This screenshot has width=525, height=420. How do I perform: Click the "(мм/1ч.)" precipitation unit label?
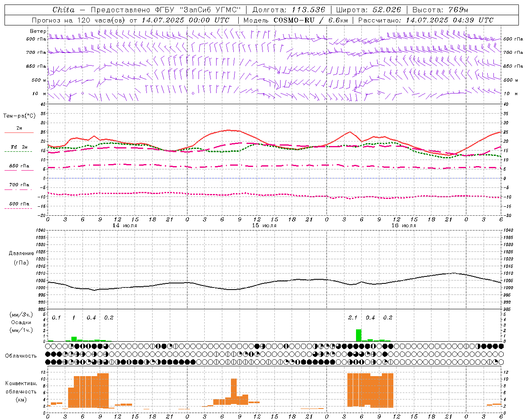tap(21, 330)
